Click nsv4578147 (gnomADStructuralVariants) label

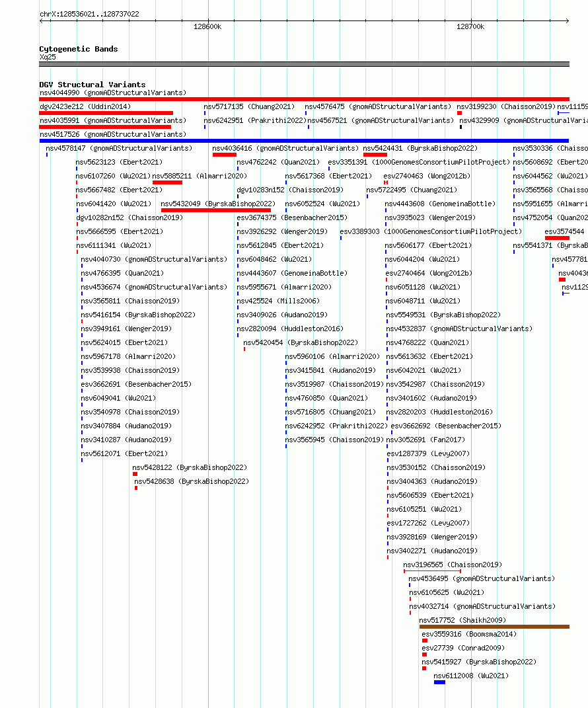click(x=119, y=148)
